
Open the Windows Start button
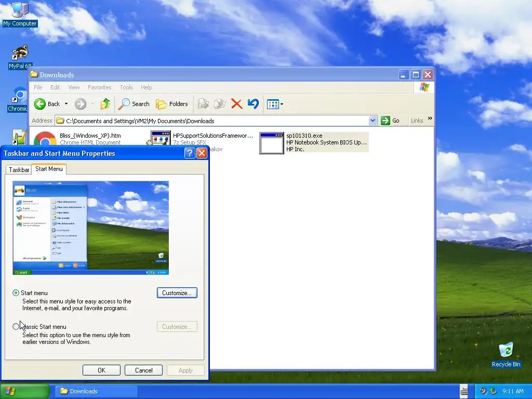24,391
